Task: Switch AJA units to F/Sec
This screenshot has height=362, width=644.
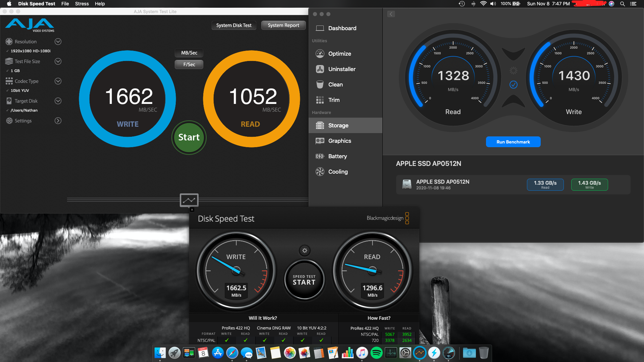Action: click(189, 64)
